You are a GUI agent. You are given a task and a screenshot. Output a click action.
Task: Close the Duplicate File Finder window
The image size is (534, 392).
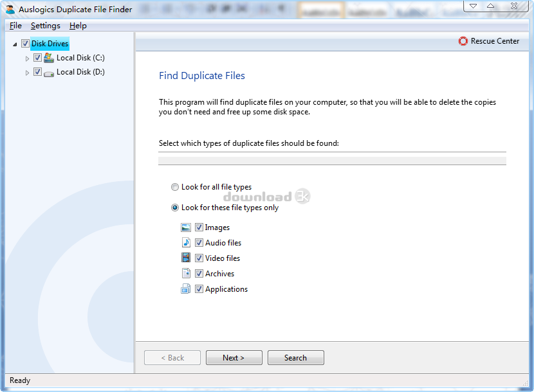pyautogui.click(x=514, y=6)
